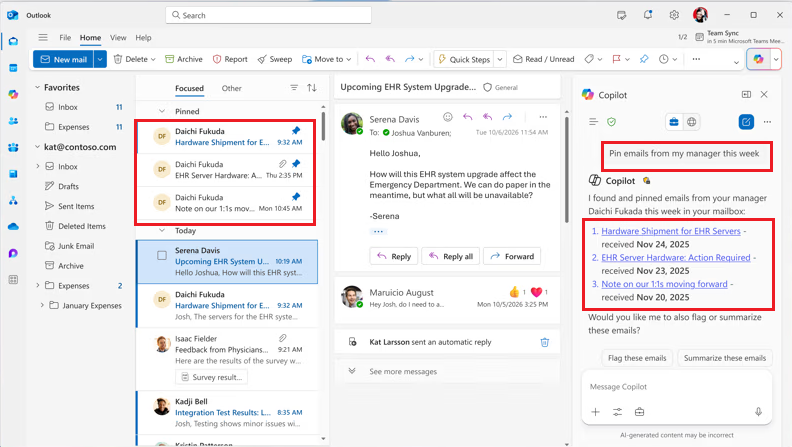
Task: Open the Calendar icon in left rail
Action: tap(13, 68)
